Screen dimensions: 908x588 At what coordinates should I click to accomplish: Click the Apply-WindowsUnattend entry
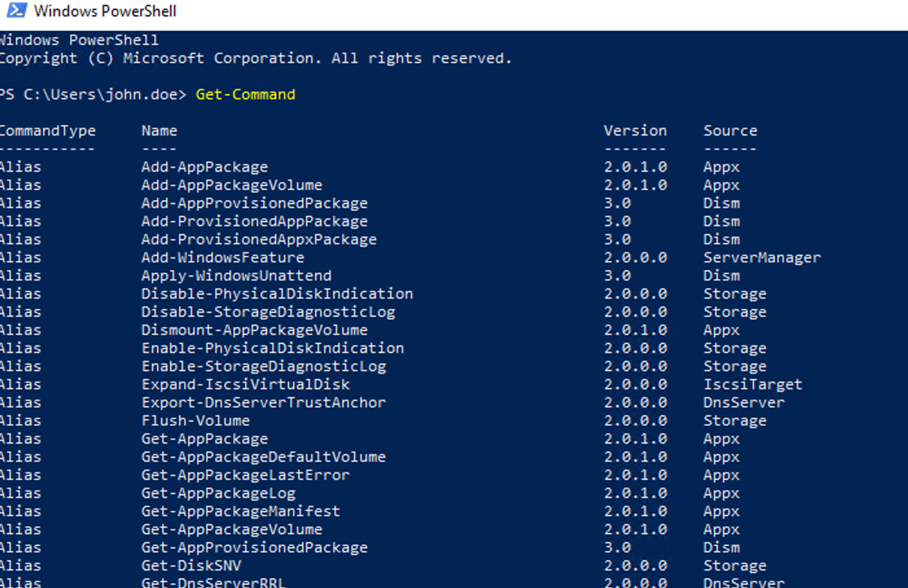point(236,276)
